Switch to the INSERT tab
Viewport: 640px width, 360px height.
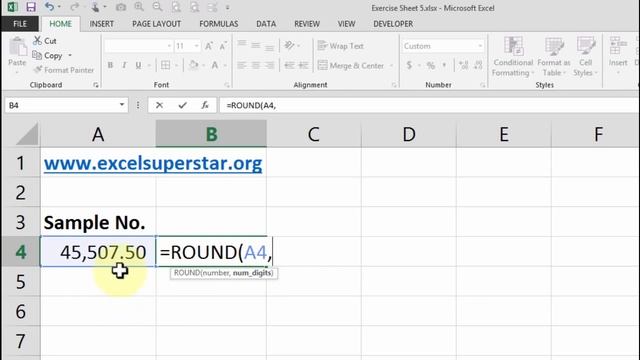[x=102, y=24]
